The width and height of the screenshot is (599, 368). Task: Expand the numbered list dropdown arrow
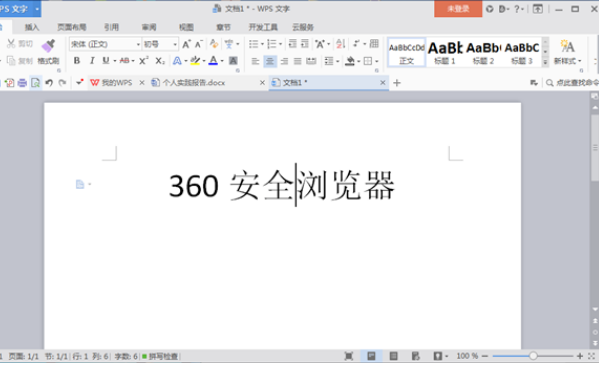[x=280, y=44]
